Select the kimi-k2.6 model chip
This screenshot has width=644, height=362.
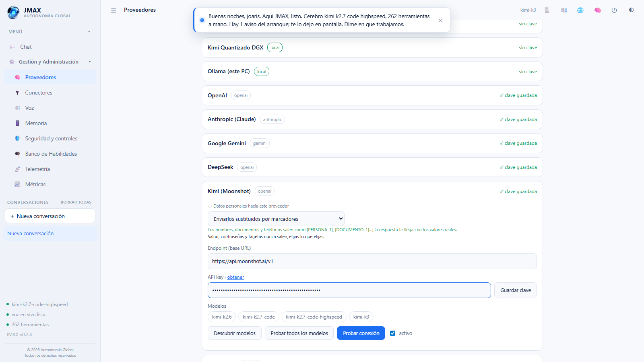(x=222, y=317)
